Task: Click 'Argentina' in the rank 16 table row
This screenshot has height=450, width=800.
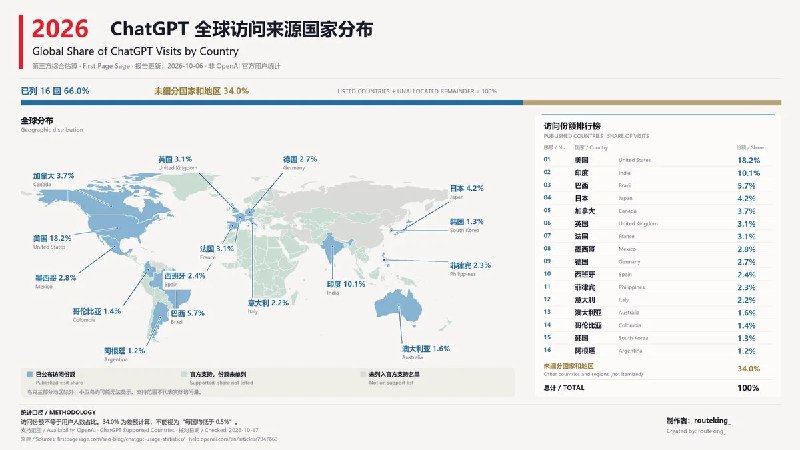Action: tap(630, 351)
